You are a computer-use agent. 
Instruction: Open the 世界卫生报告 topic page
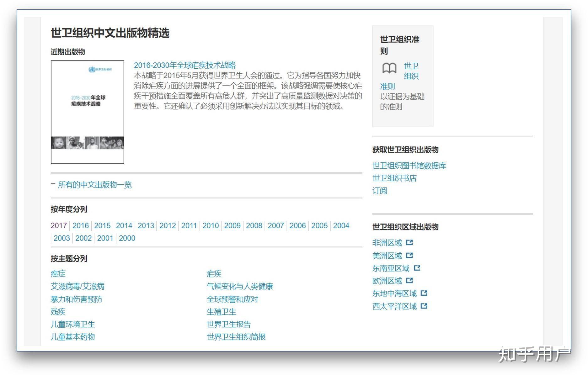[x=229, y=324]
